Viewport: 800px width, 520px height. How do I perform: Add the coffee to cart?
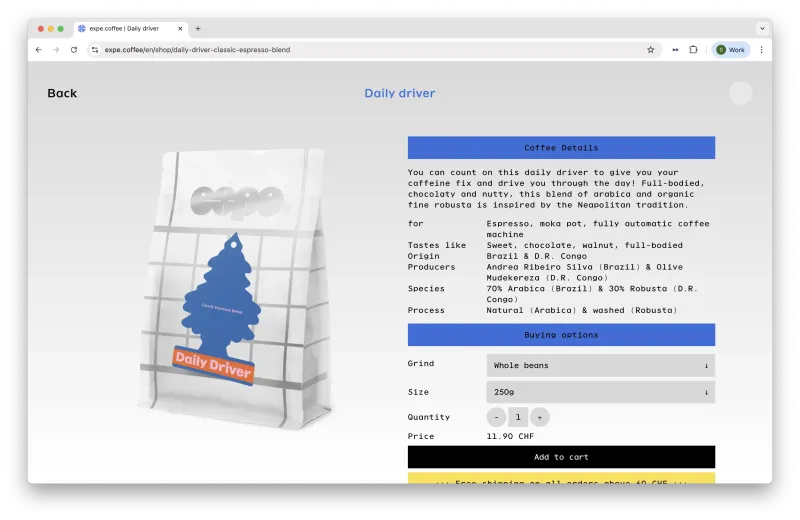point(561,457)
